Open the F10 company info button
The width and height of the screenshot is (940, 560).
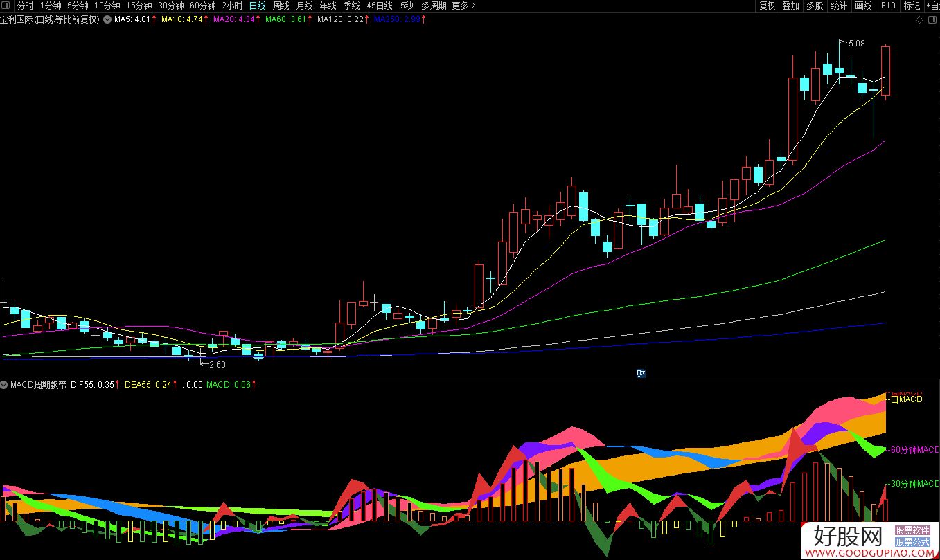(x=887, y=6)
